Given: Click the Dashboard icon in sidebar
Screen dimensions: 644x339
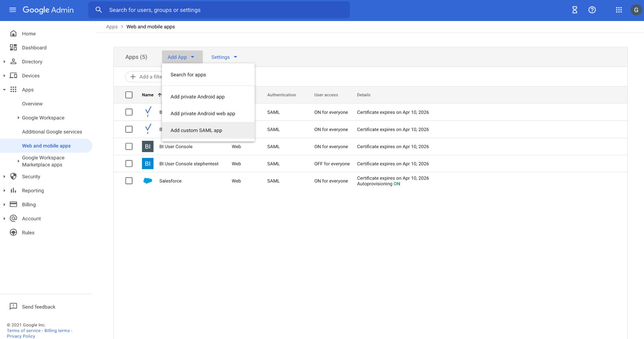Looking at the screenshot, I should tap(13, 47).
